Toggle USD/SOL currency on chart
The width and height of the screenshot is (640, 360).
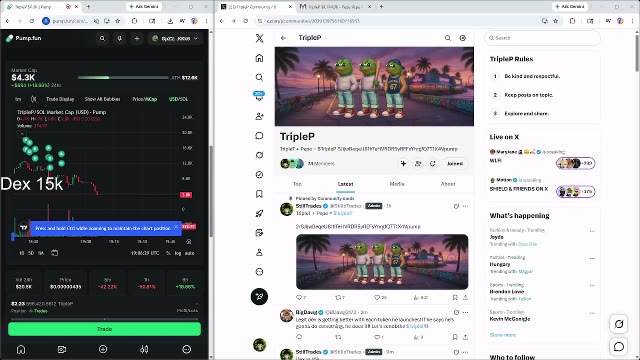click(x=178, y=99)
